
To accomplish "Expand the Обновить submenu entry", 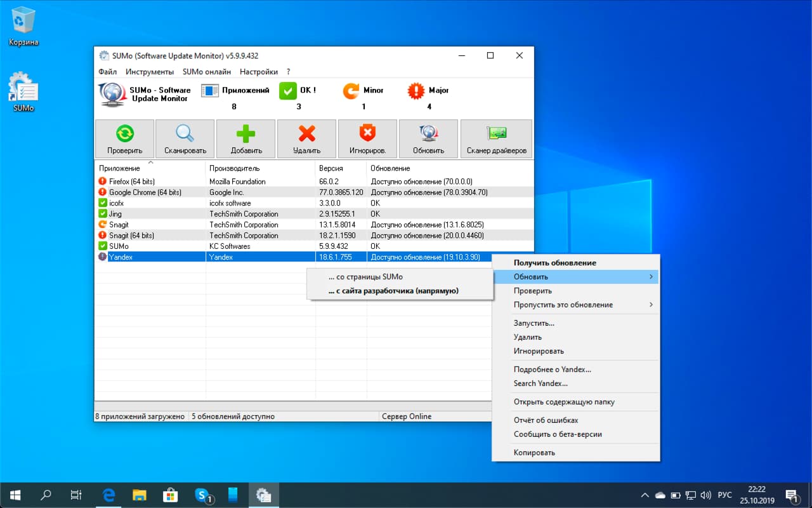I will [576, 277].
